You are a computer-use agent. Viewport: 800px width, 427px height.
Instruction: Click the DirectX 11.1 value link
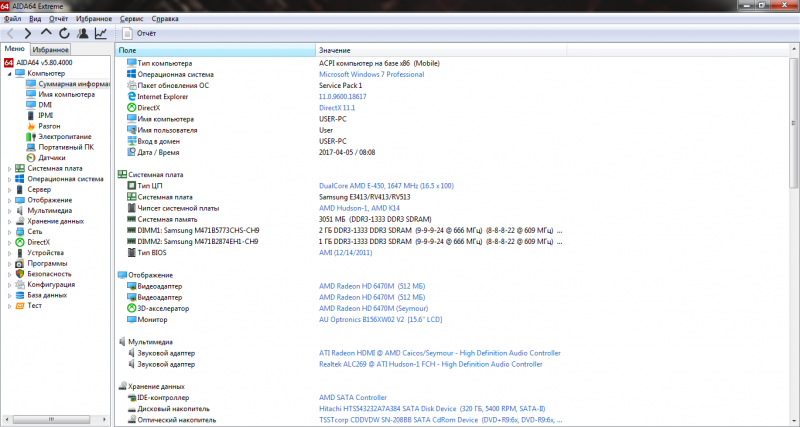[x=336, y=107]
